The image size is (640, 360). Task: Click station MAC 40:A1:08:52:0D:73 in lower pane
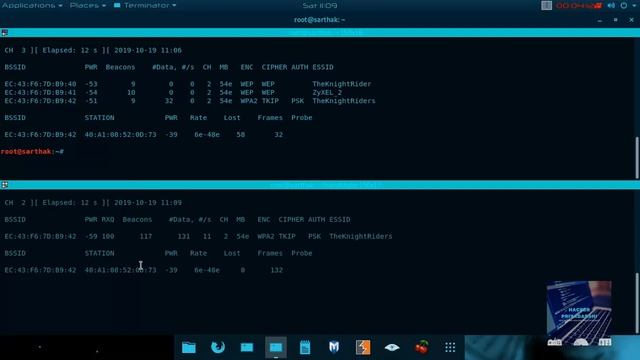(x=120, y=270)
